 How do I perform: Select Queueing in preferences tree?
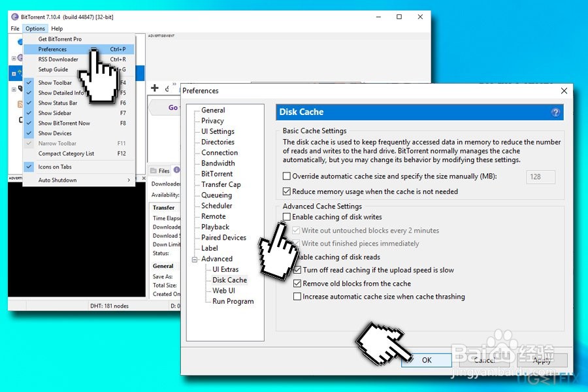coord(216,195)
